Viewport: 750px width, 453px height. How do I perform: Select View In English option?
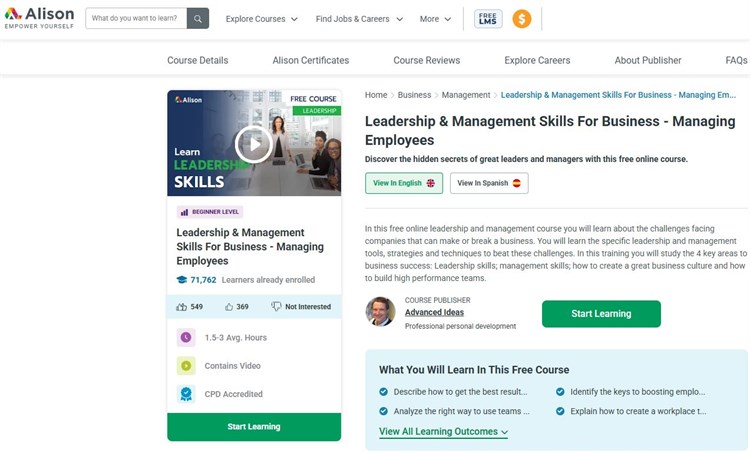(x=403, y=183)
